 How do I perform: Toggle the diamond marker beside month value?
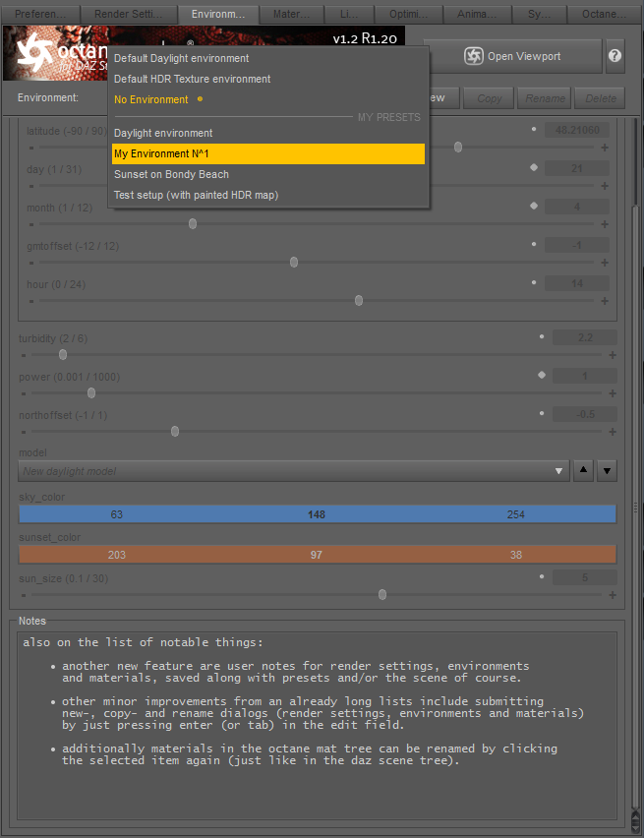(x=533, y=206)
